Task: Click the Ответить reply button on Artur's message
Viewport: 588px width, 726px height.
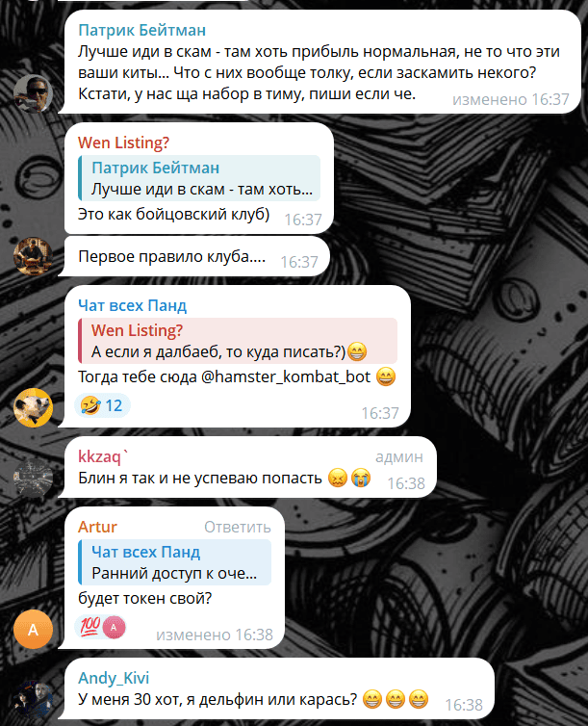Action: 238,527
